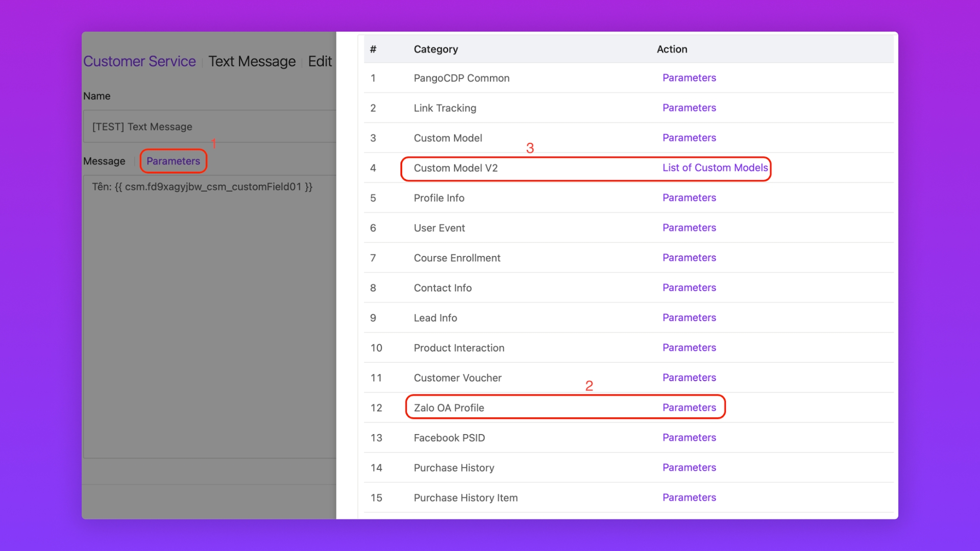
Task: Open List of Custom Models link
Action: tap(715, 168)
